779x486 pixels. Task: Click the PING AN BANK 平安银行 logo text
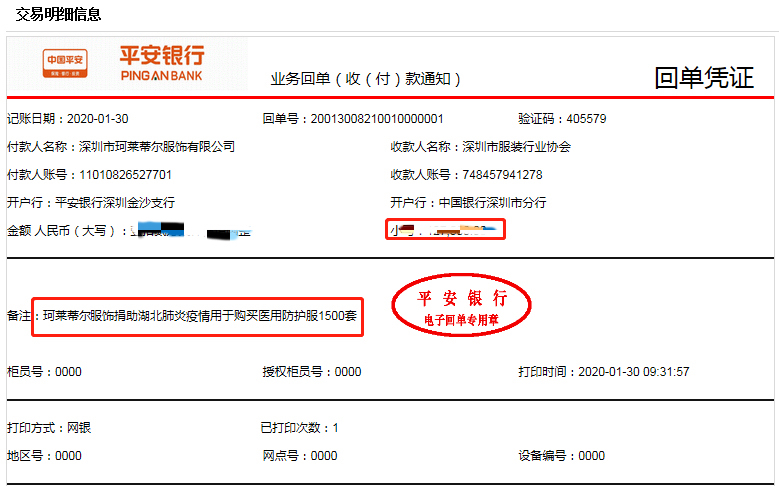pos(161,63)
